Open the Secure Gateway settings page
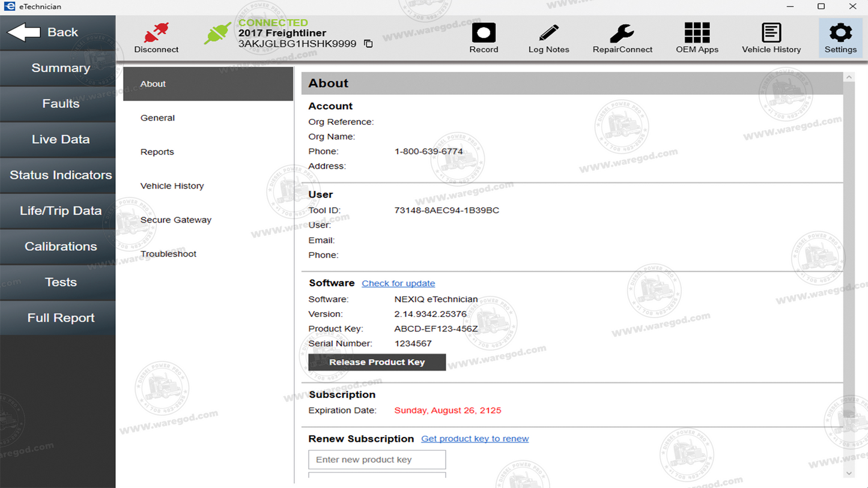This screenshot has width=868, height=488. click(x=175, y=220)
